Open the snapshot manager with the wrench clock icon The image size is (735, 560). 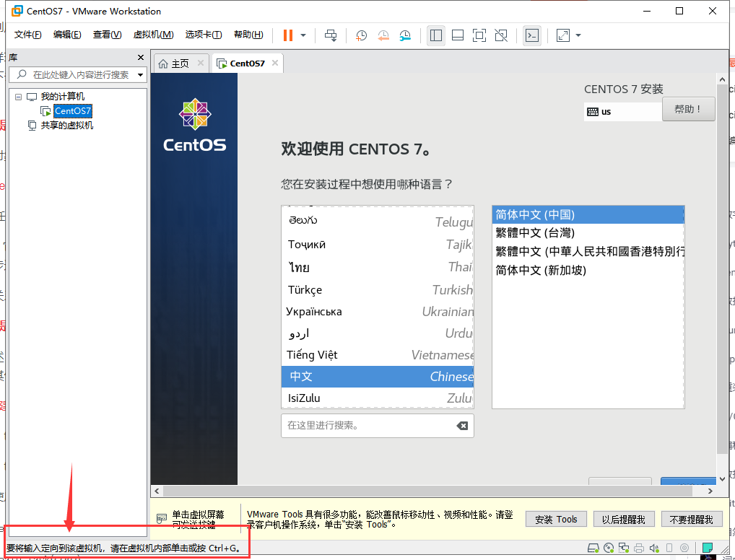tap(405, 35)
